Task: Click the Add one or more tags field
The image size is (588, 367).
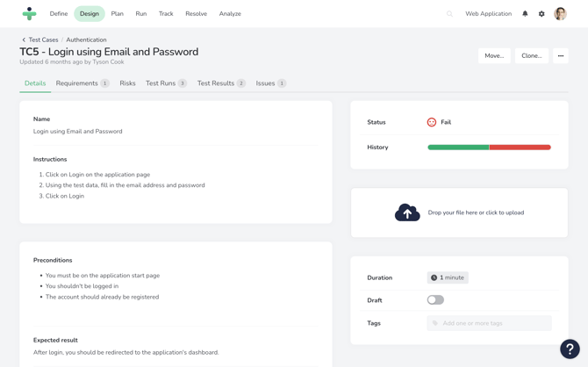Action: pos(489,323)
